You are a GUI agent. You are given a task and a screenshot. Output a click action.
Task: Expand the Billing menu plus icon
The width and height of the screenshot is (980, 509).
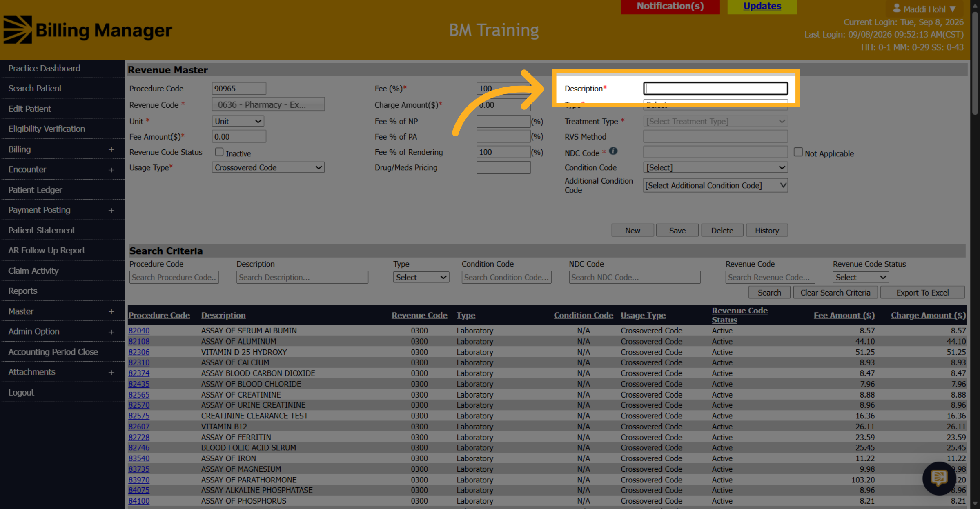[x=111, y=150]
